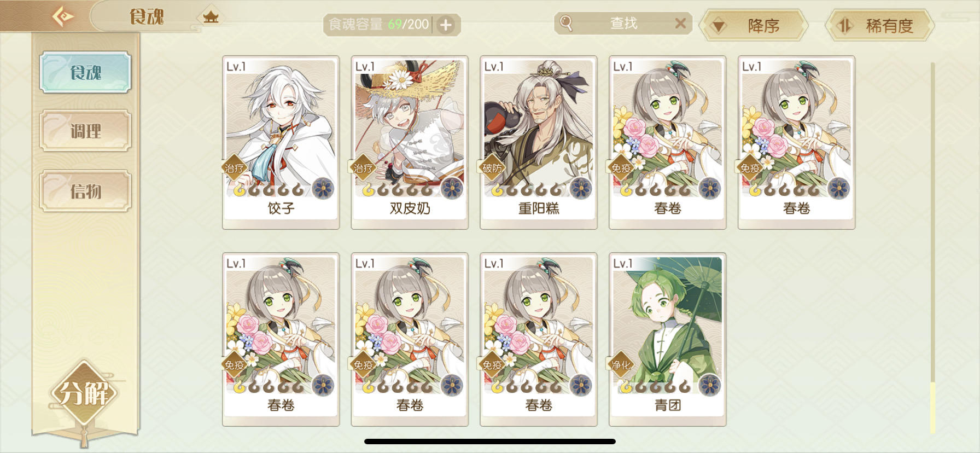Switch to the 信物 tab
Viewport: 980px width, 453px height.
coord(85,191)
